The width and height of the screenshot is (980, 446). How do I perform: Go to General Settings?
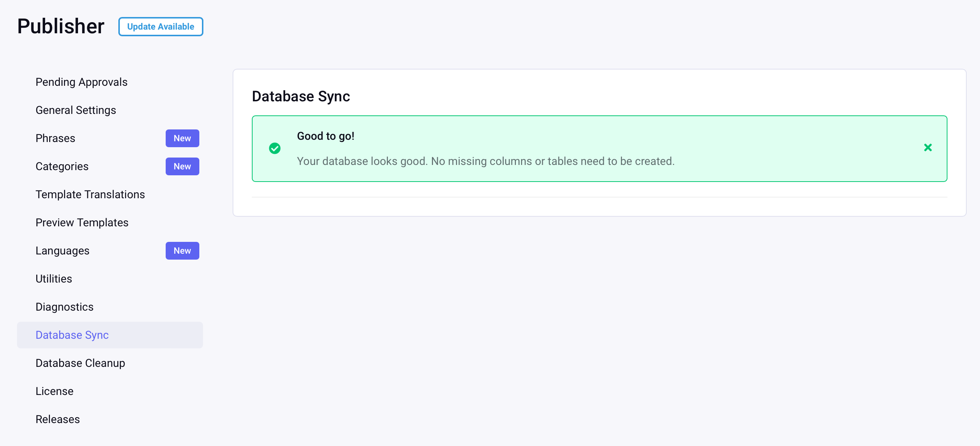click(110, 110)
